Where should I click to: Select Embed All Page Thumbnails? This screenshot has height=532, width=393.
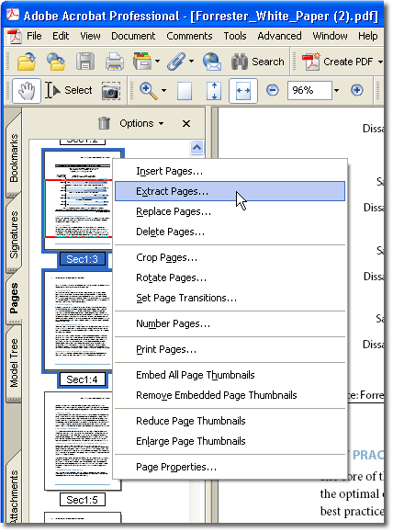pos(230,375)
